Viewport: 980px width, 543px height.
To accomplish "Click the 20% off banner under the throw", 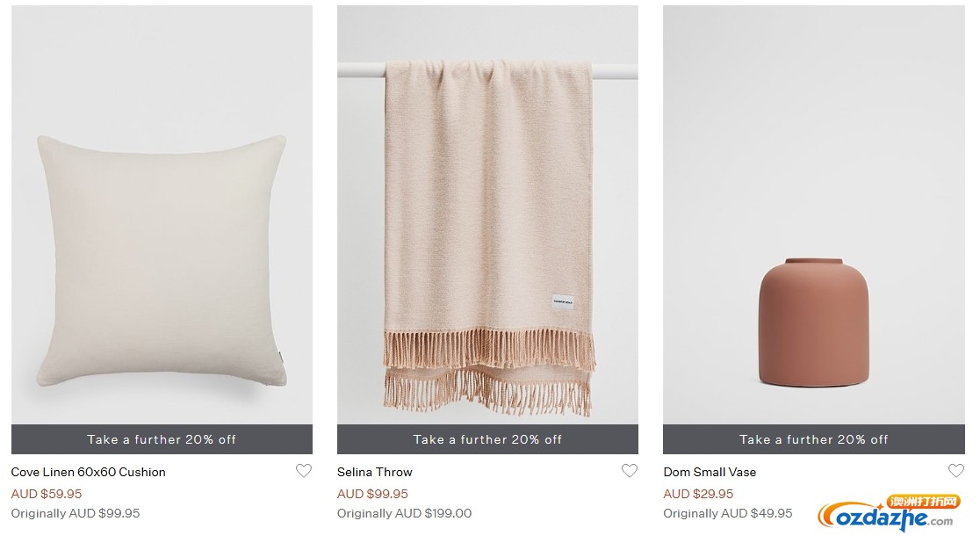I will tap(487, 439).
